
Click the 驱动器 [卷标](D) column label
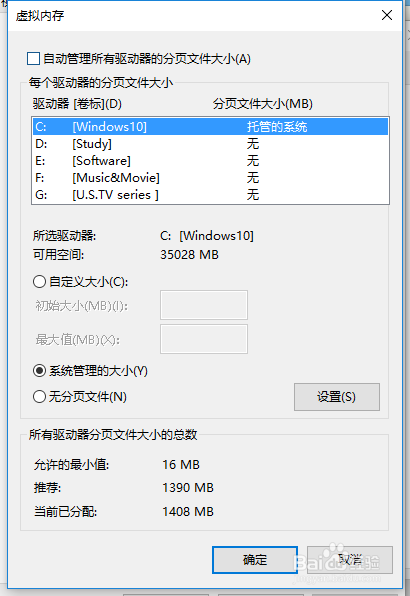(x=77, y=104)
